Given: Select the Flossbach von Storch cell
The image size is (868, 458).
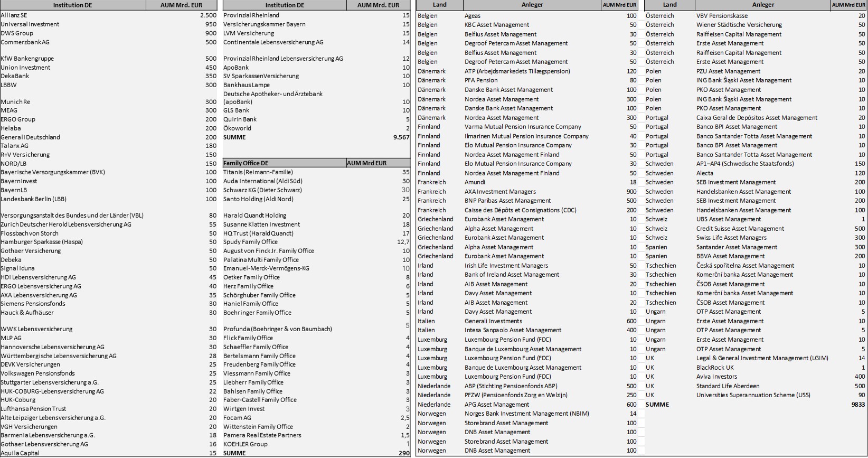Looking at the screenshot, I should (x=30, y=233).
